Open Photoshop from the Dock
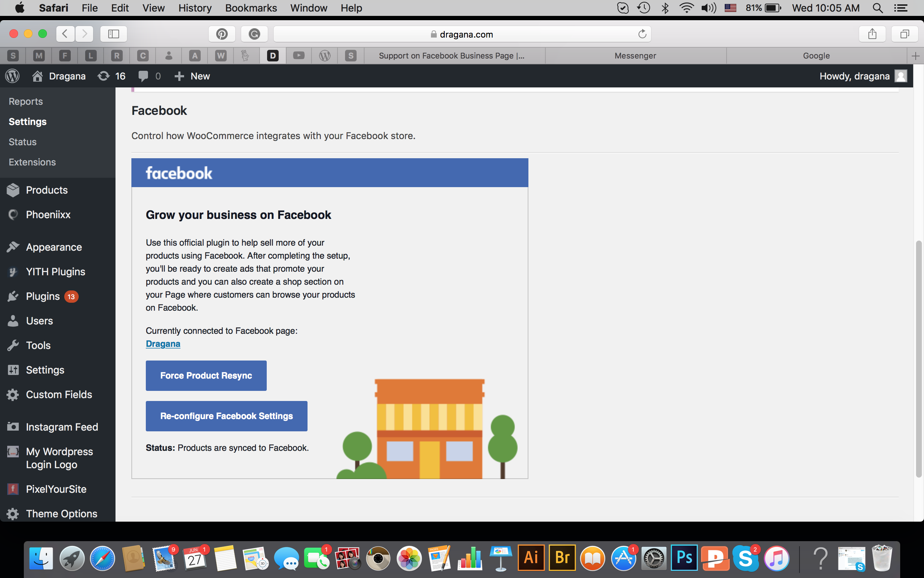Screen dimensions: 924x578 684,558
